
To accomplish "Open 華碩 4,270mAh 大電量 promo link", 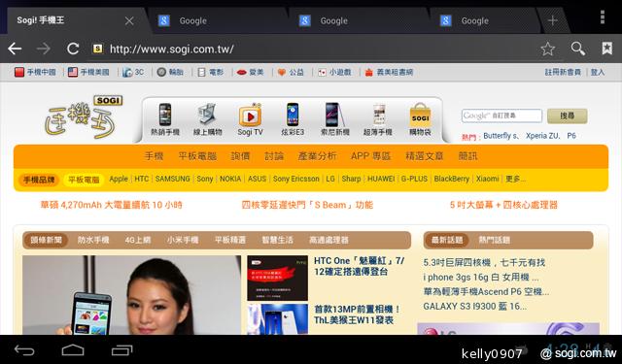I will [111, 205].
